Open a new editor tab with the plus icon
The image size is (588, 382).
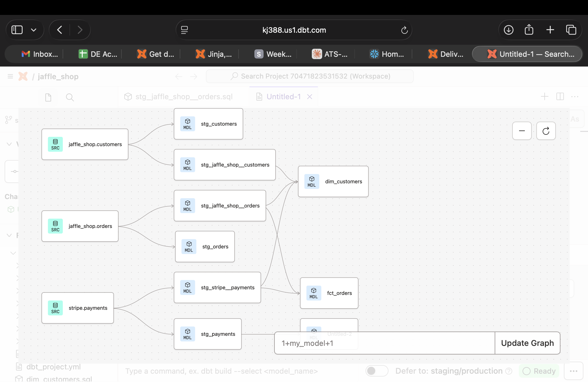(544, 97)
